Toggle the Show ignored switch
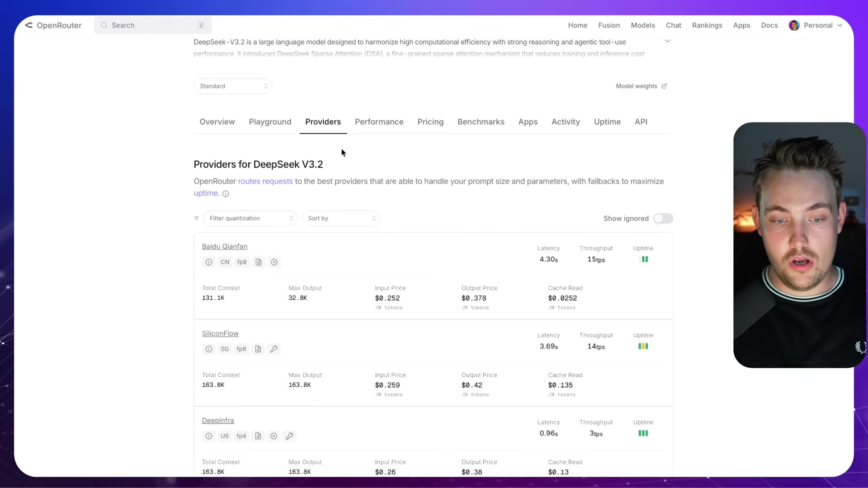 [x=663, y=219]
